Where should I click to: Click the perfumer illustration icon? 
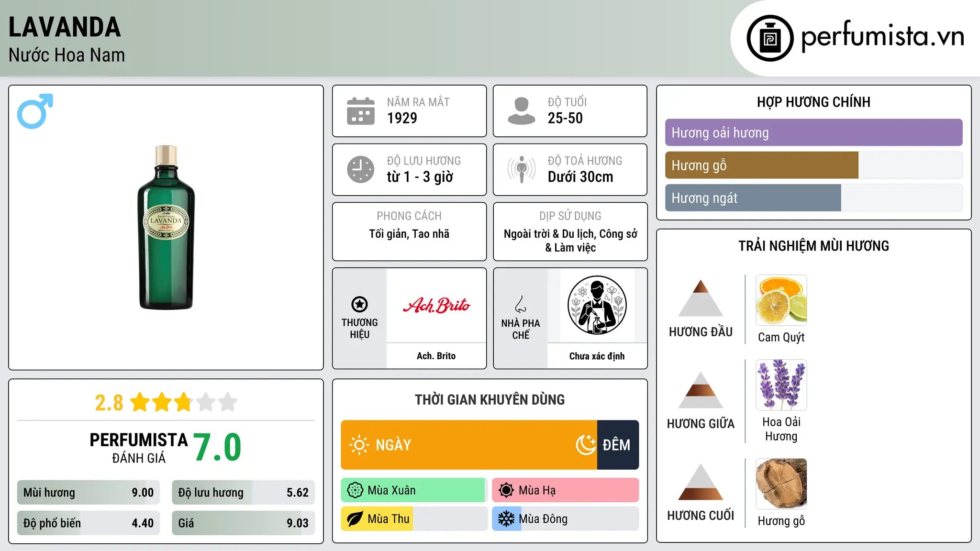[597, 305]
